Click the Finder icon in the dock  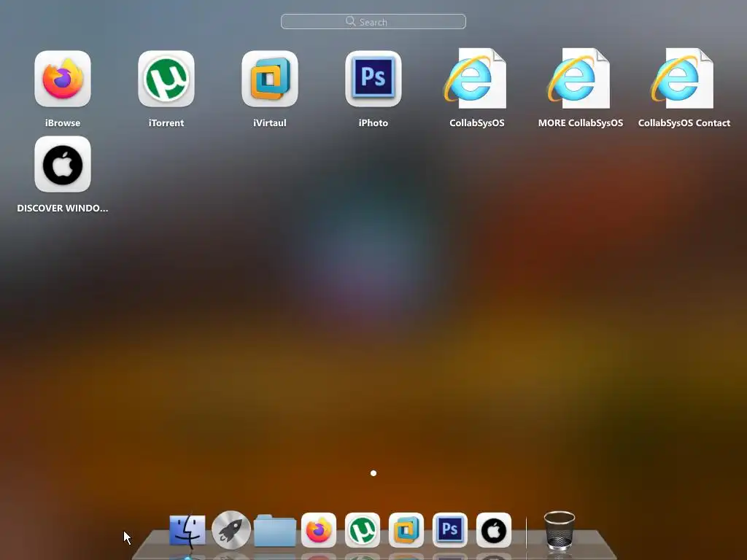pyautogui.click(x=187, y=530)
